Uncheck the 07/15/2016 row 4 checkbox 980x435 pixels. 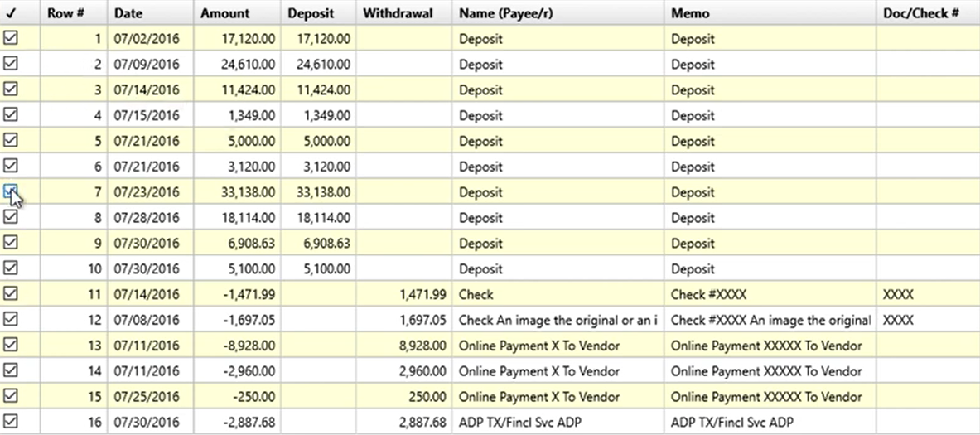tap(11, 115)
